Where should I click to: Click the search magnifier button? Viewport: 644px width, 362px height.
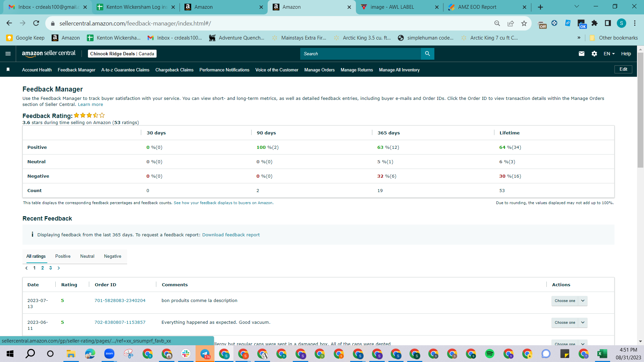(427, 54)
